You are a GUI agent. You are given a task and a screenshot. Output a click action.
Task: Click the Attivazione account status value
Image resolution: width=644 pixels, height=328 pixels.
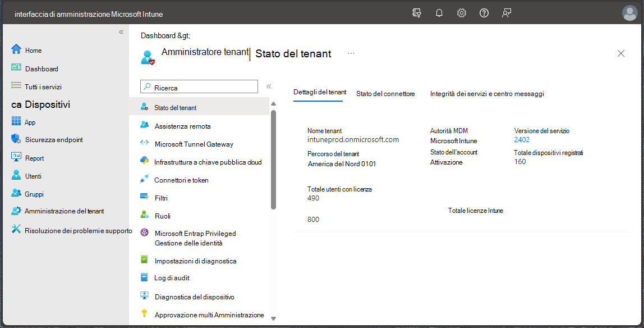tap(447, 162)
